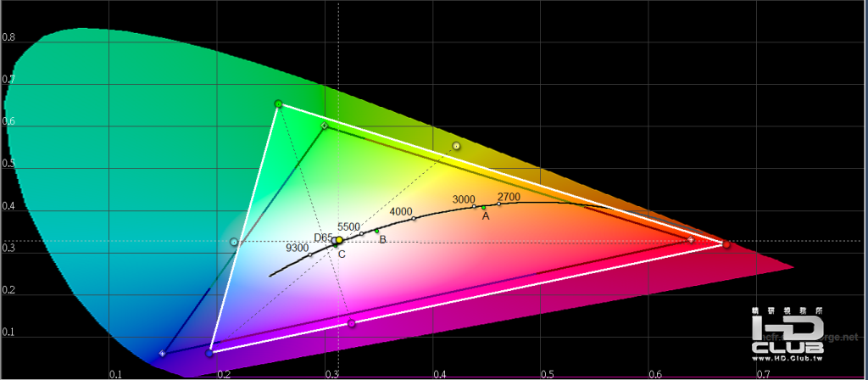Click the 5500 color temperature label
The width and height of the screenshot is (868, 380).
coord(348,226)
